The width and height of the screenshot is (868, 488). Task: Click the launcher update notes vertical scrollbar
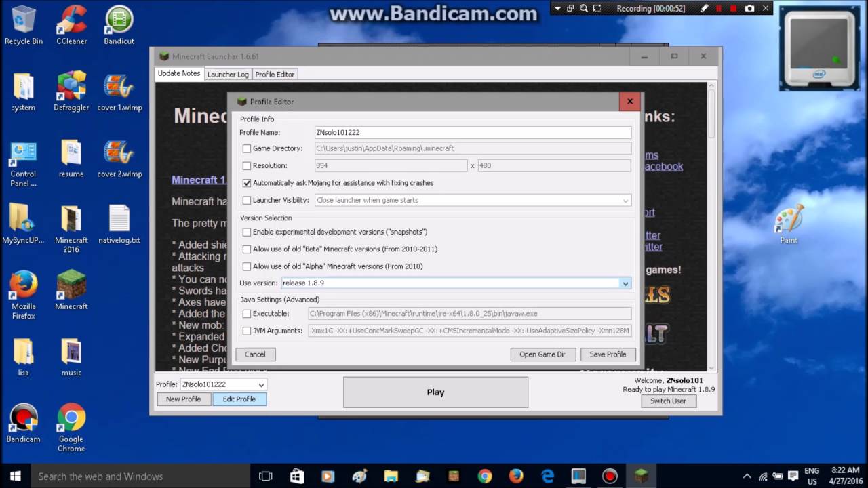click(x=711, y=226)
